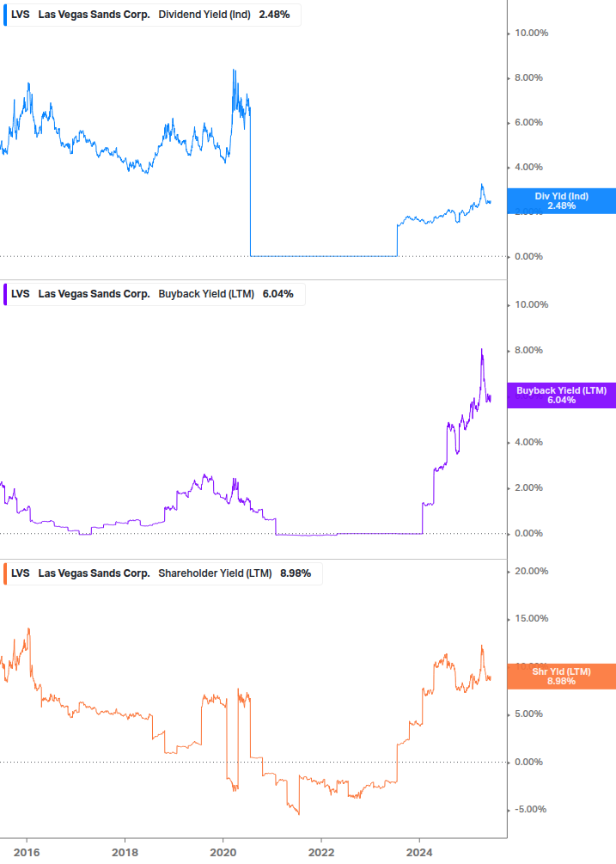Click the 15.00% tick on the shareholder yield axis
This screenshot has height=864, width=616.
pyautogui.click(x=531, y=619)
